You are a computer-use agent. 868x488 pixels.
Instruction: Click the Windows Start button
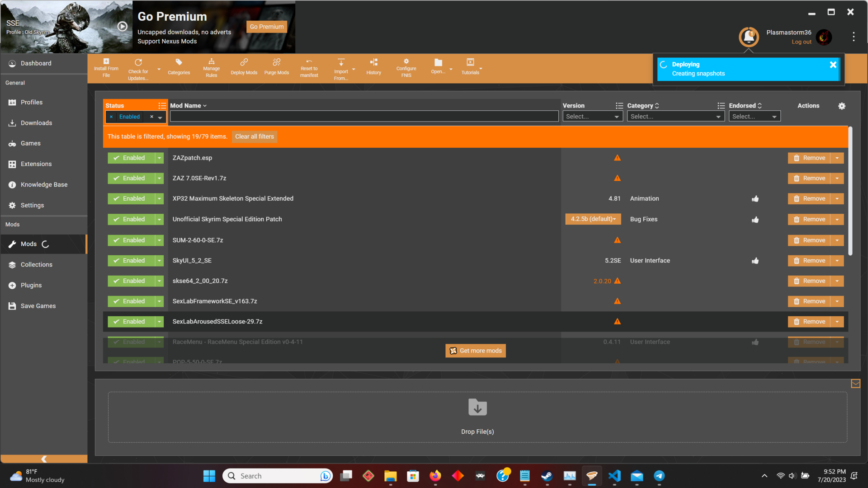click(x=209, y=476)
